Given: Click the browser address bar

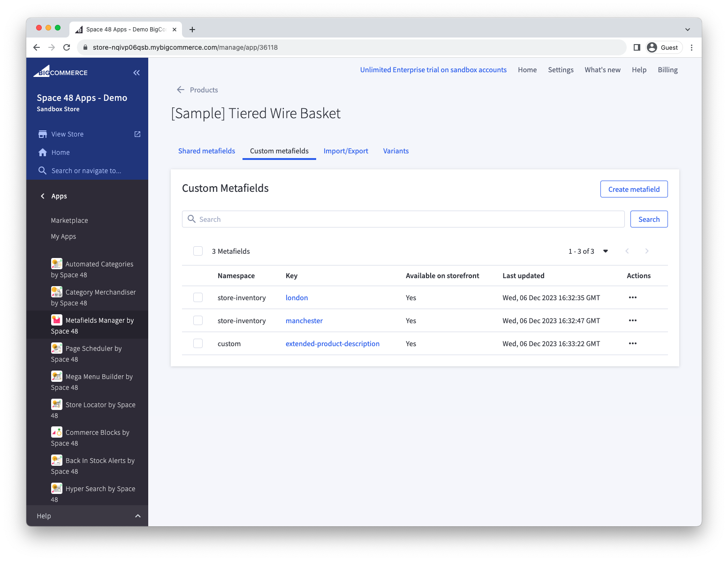Looking at the screenshot, I should tap(352, 47).
